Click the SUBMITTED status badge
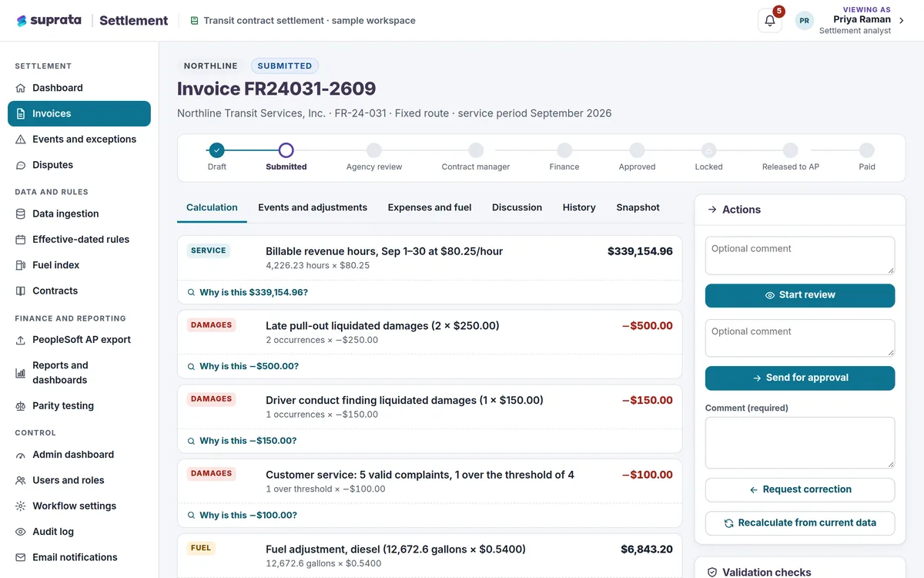The height and width of the screenshot is (578, 924). point(285,66)
